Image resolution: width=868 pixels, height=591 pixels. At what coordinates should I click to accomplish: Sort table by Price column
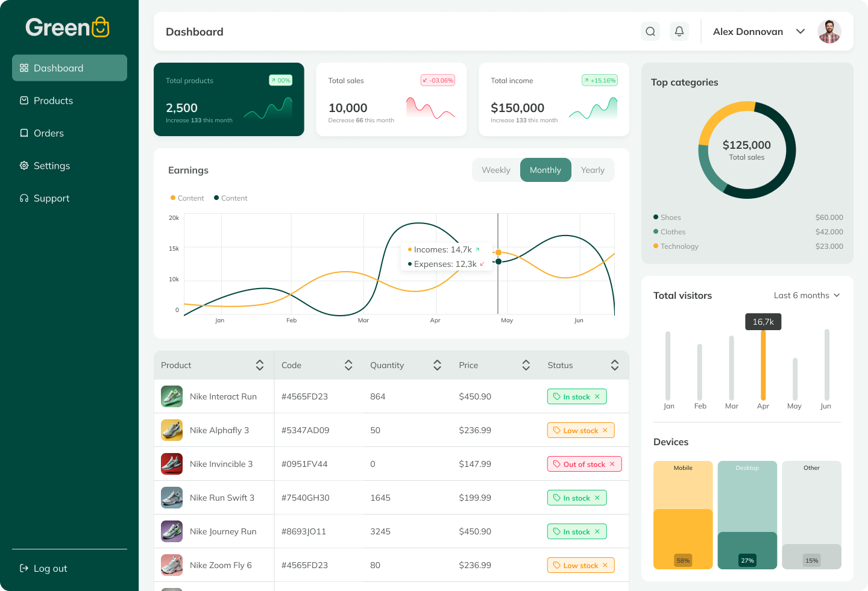point(526,365)
